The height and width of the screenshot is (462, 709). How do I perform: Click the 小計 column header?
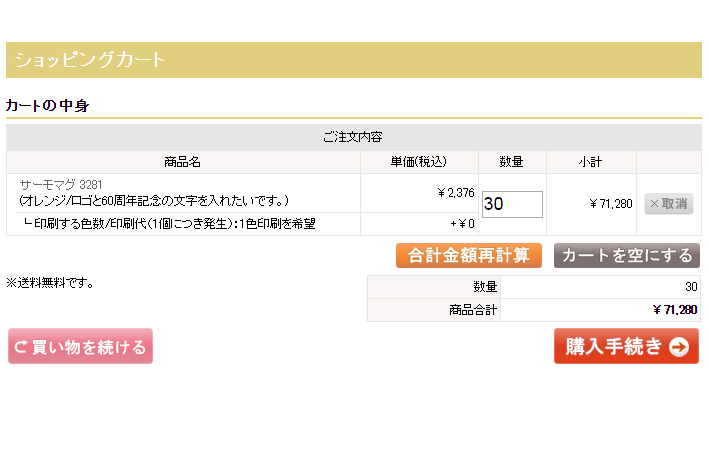[x=590, y=162]
